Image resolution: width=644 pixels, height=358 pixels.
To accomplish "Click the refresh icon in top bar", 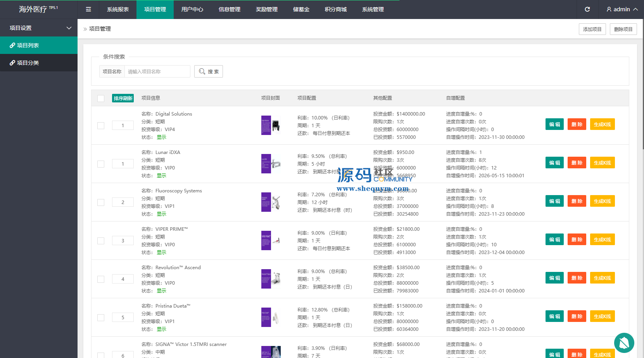I will 587,9.
